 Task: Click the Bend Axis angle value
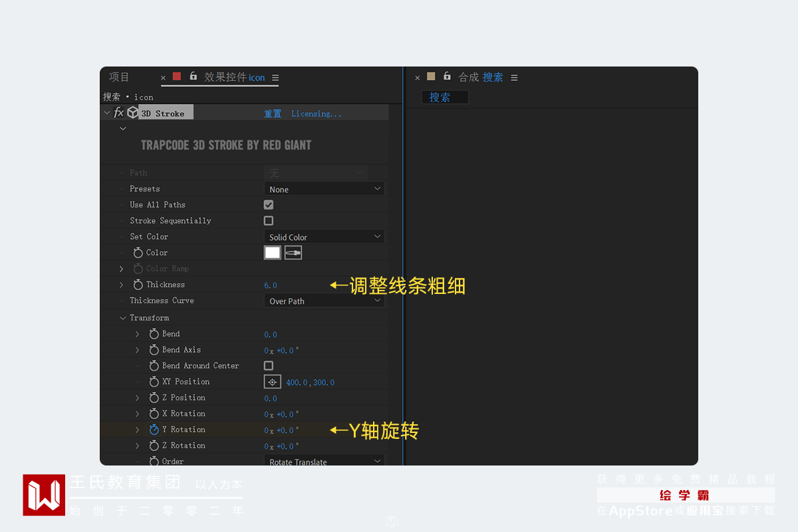(282, 350)
